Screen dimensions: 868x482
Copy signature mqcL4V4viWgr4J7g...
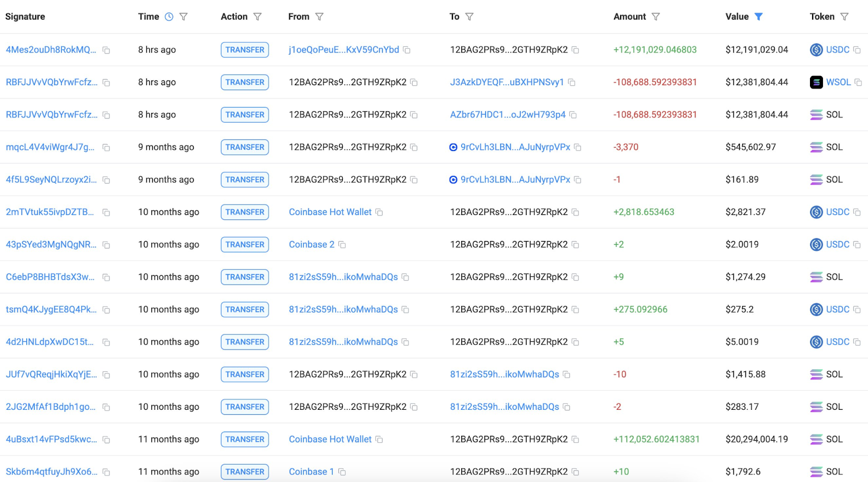point(106,148)
